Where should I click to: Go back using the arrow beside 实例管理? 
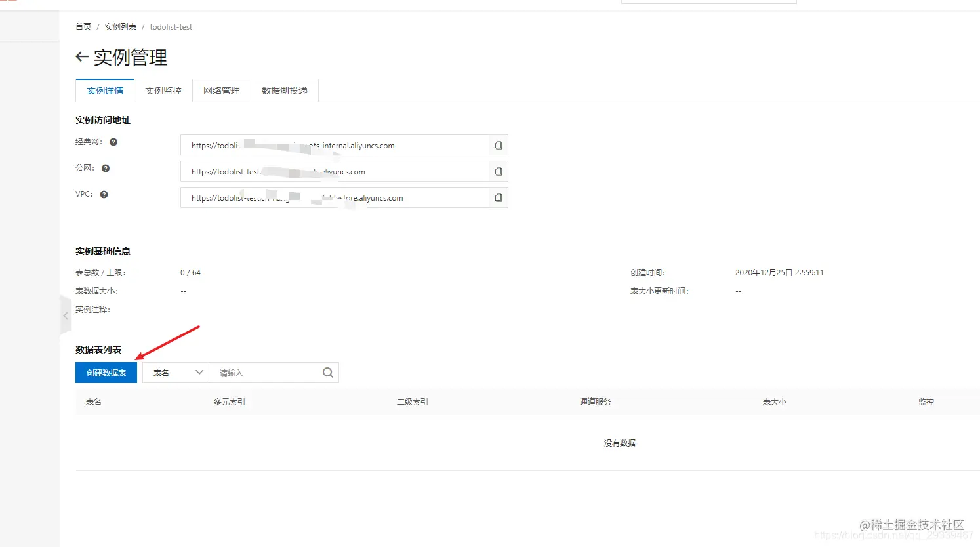point(82,57)
